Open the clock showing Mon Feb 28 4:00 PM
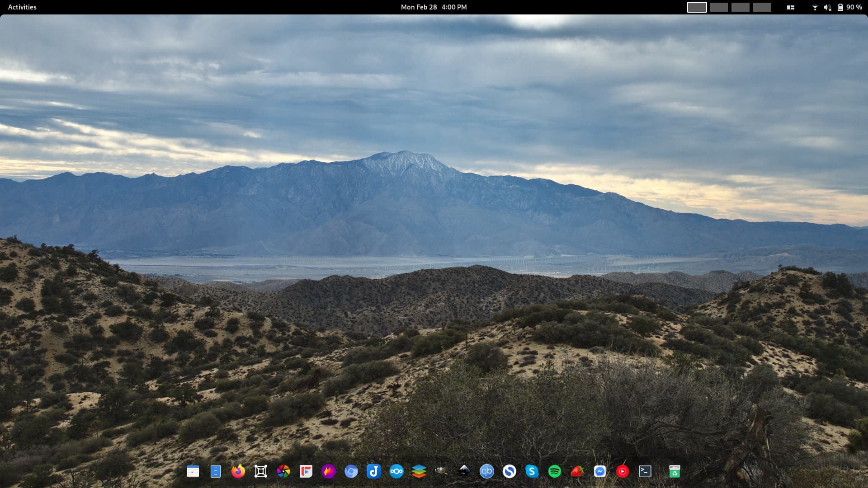868x488 pixels. pyautogui.click(x=434, y=7)
